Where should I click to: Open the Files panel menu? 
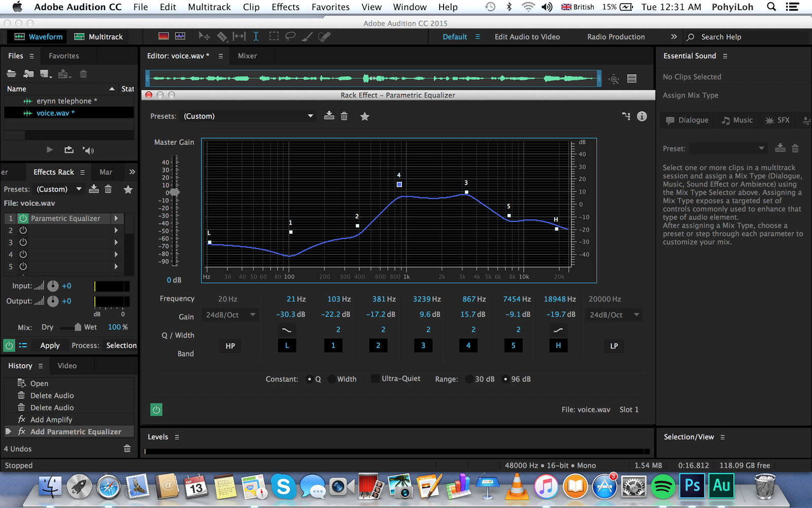tap(31, 56)
